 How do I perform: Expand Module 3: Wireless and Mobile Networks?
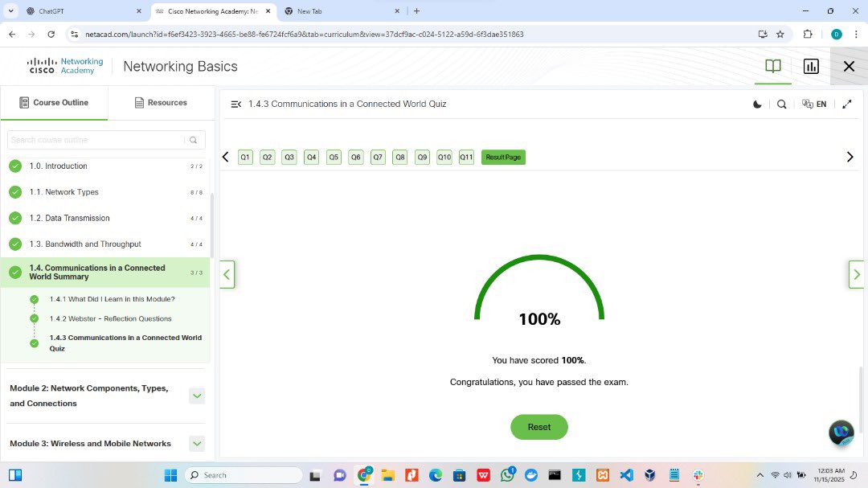click(x=197, y=443)
